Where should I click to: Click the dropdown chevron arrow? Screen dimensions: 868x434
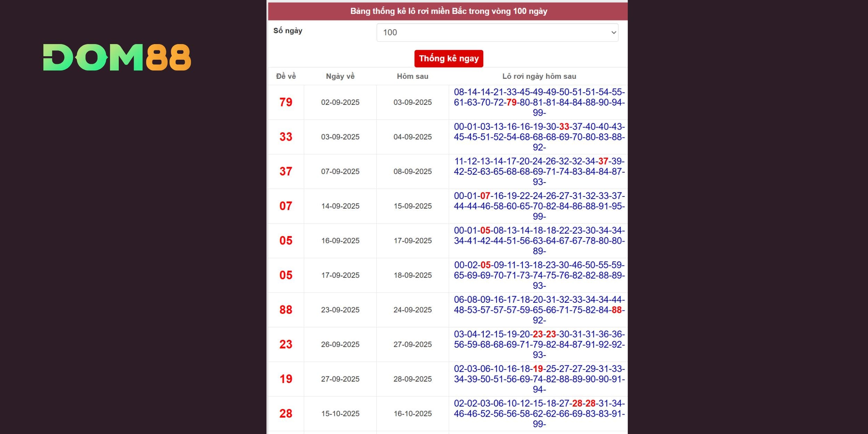[614, 33]
